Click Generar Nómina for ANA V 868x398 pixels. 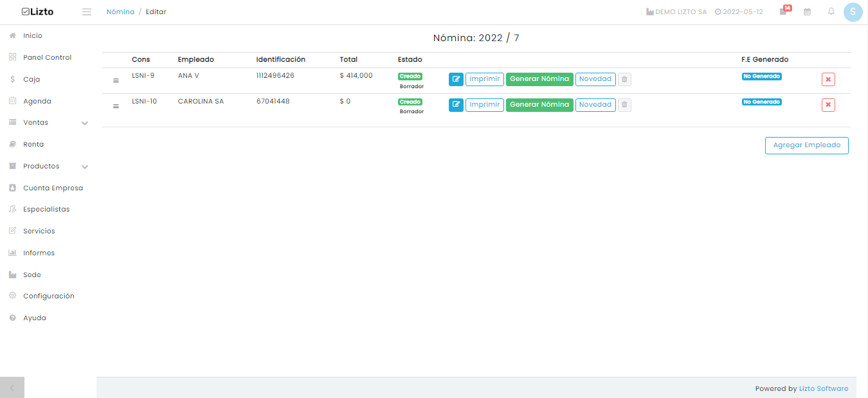coord(539,79)
